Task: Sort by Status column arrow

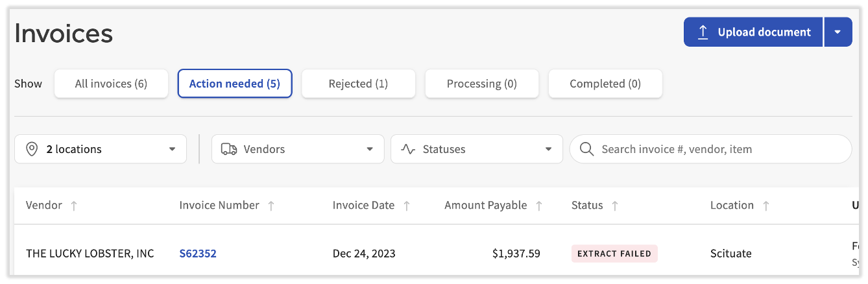Action: tap(615, 206)
